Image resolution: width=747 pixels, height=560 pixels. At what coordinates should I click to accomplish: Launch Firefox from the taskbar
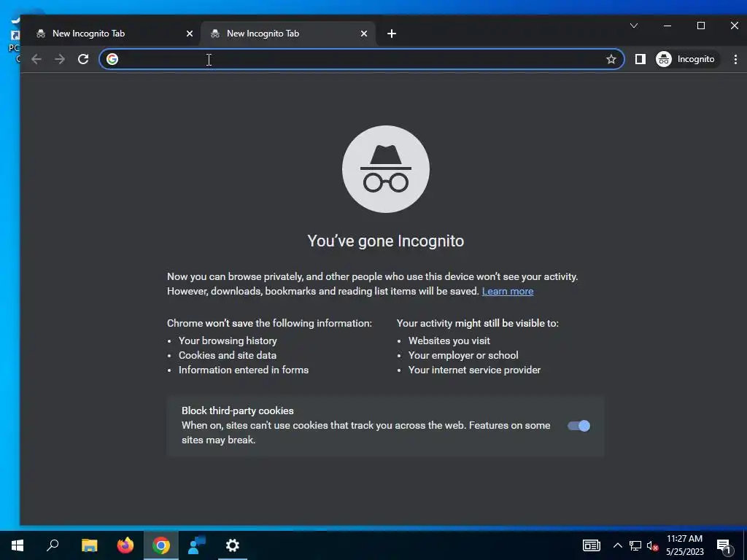coord(125,545)
